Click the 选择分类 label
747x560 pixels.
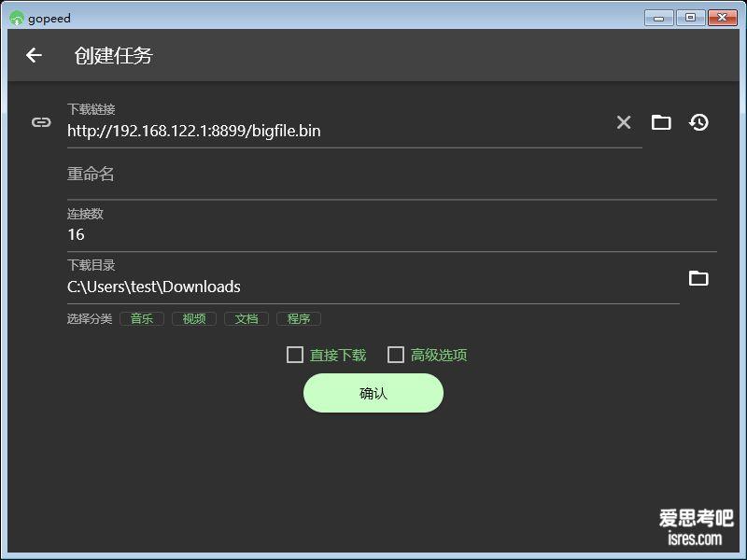pyautogui.click(x=90, y=318)
